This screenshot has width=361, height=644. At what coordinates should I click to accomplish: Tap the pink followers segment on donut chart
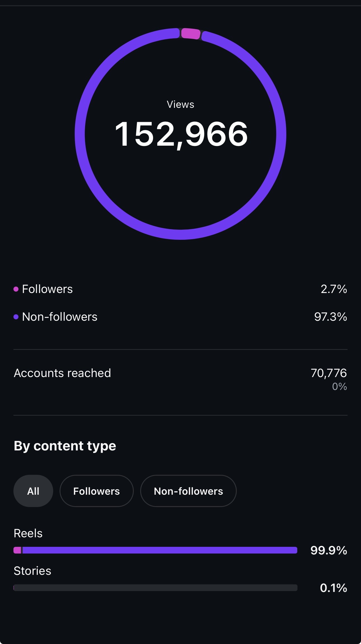click(191, 33)
